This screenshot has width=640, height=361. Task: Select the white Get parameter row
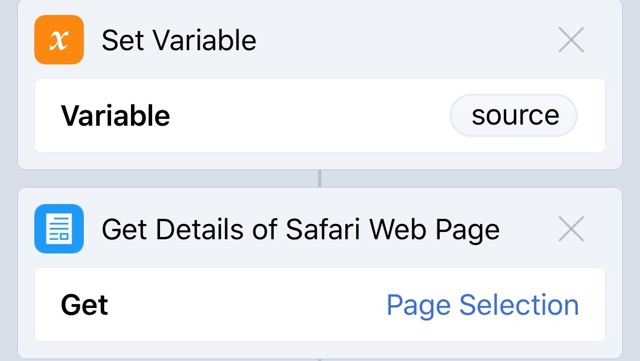[x=320, y=305]
